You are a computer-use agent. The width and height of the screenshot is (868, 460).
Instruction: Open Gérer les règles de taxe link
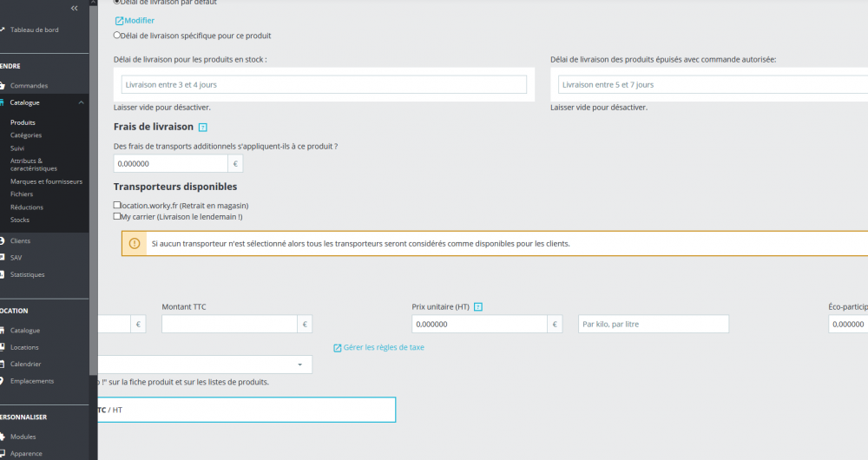(x=384, y=348)
